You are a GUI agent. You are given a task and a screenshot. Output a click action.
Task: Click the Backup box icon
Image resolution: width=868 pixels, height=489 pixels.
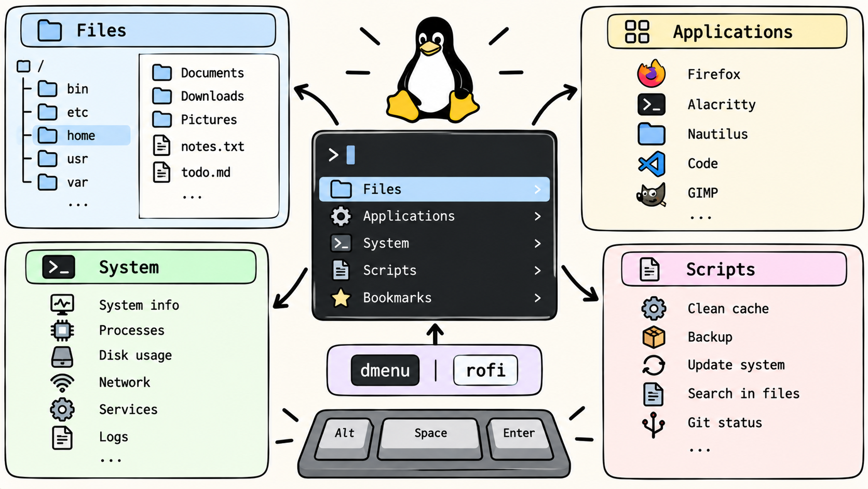[654, 337]
